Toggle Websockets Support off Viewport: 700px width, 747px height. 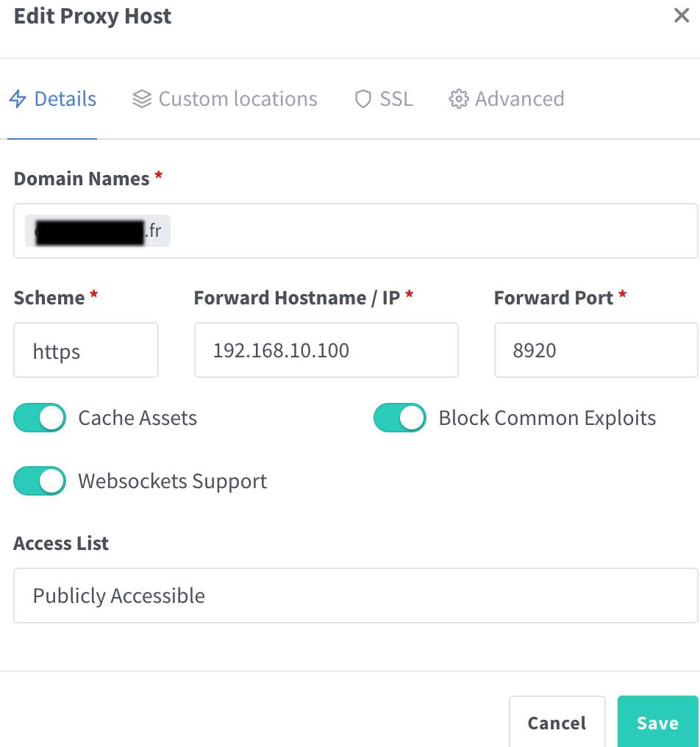point(40,482)
